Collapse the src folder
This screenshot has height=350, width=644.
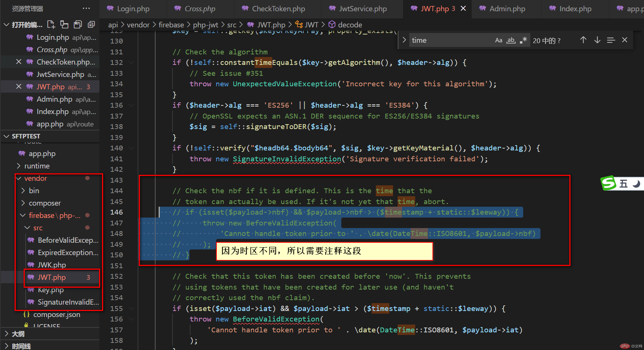[x=27, y=228]
